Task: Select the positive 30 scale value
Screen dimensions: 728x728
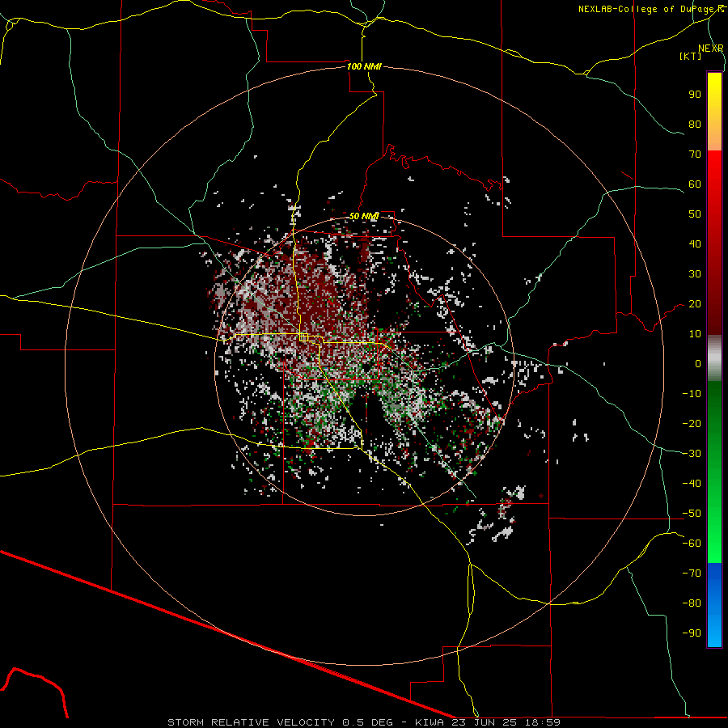Action: [695, 274]
